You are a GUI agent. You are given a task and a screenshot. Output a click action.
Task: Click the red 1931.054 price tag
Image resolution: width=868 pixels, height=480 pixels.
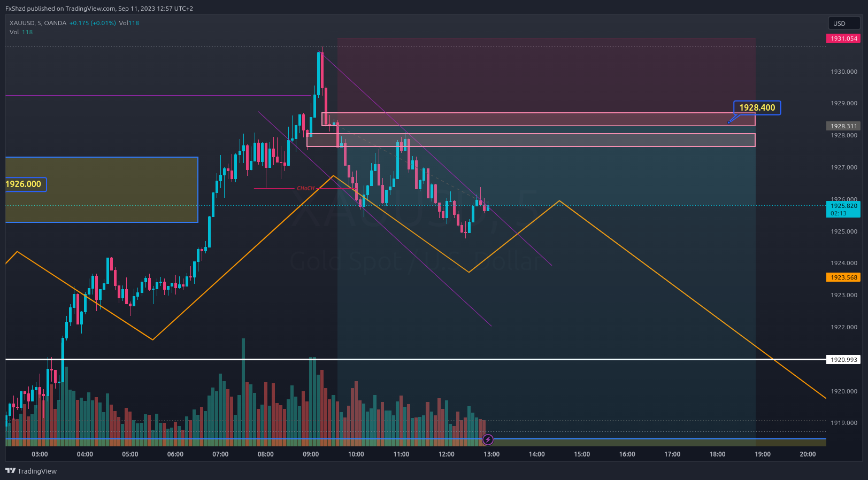pyautogui.click(x=843, y=38)
